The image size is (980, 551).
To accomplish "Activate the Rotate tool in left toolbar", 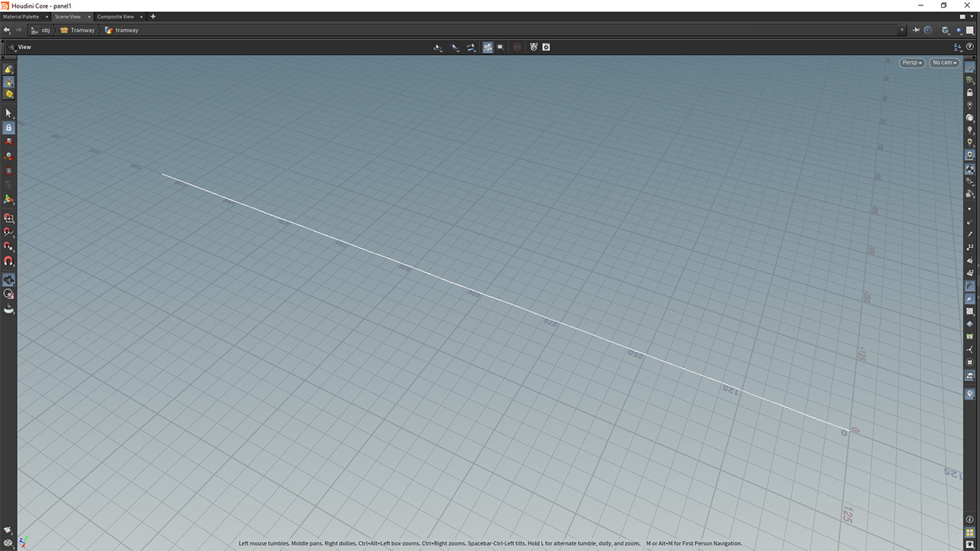I will pyautogui.click(x=8, y=156).
